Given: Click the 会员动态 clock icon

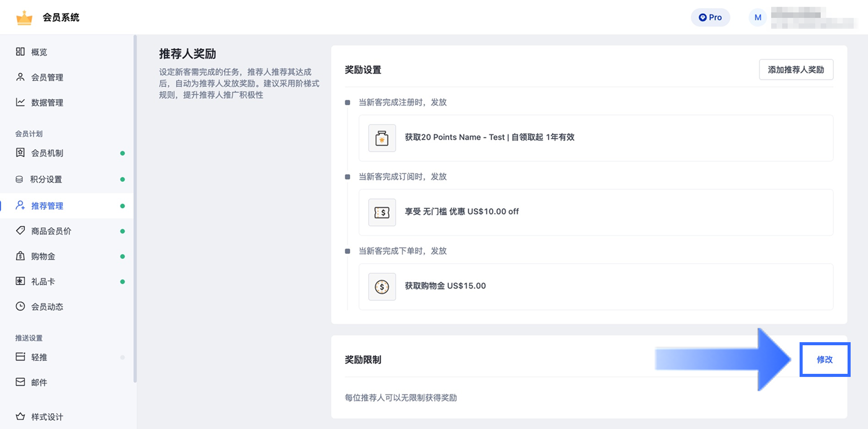Looking at the screenshot, I should (x=20, y=306).
